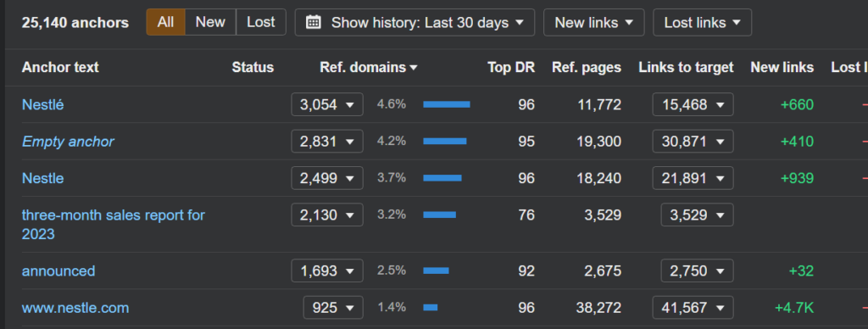Click the +4.7K new links value
The width and height of the screenshot is (868, 329).
[794, 308]
